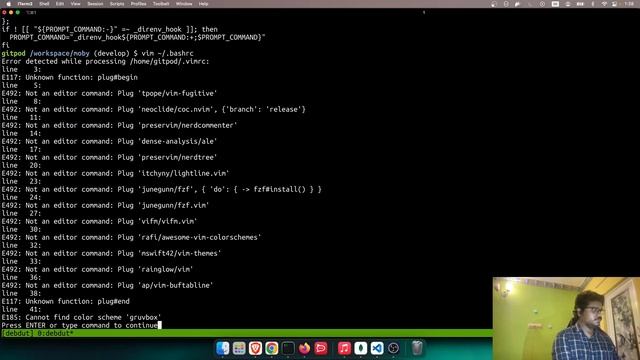
Task: Click the line with 'fzf#install()'
Action: click(162, 189)
